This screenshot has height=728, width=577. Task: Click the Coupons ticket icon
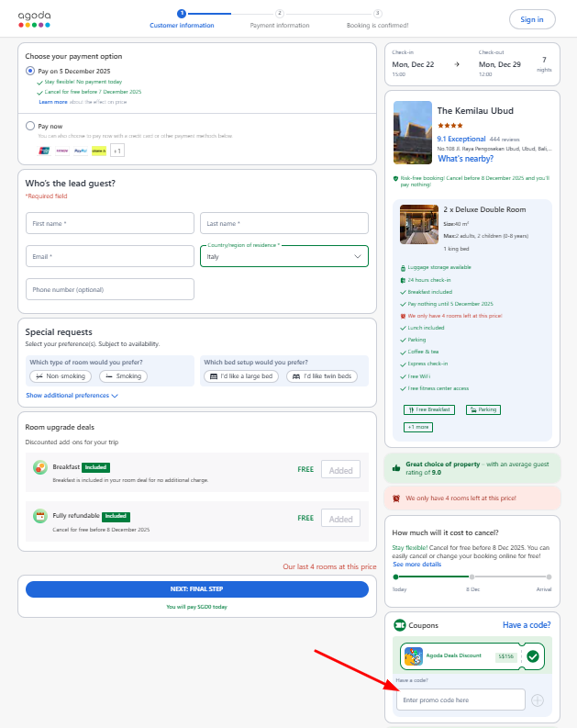point(399,625)
